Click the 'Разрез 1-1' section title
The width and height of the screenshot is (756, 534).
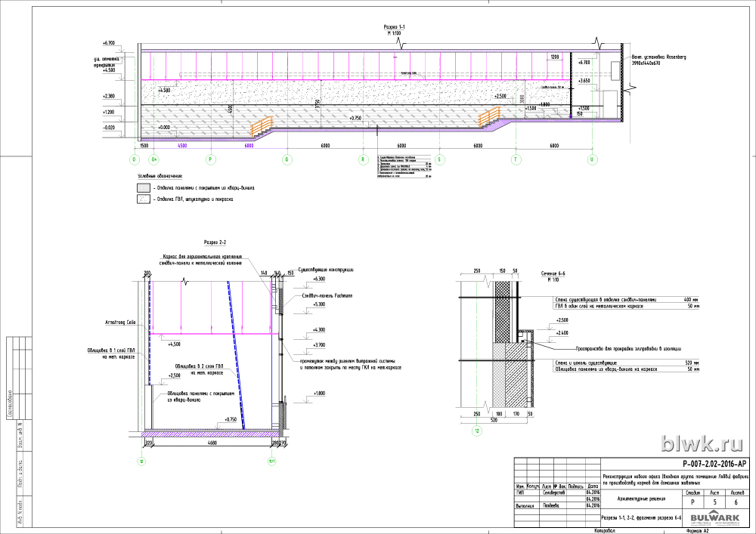(394, 27)
